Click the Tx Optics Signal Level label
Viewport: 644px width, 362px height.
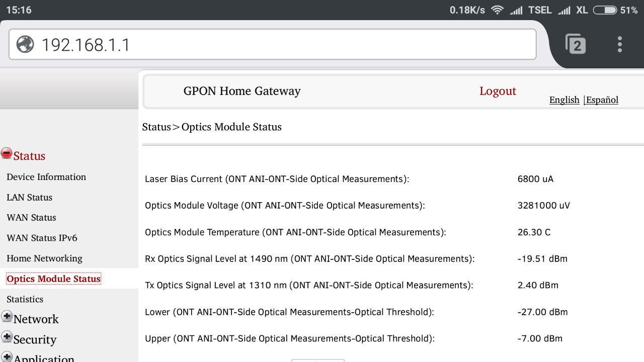coord(309,285)
